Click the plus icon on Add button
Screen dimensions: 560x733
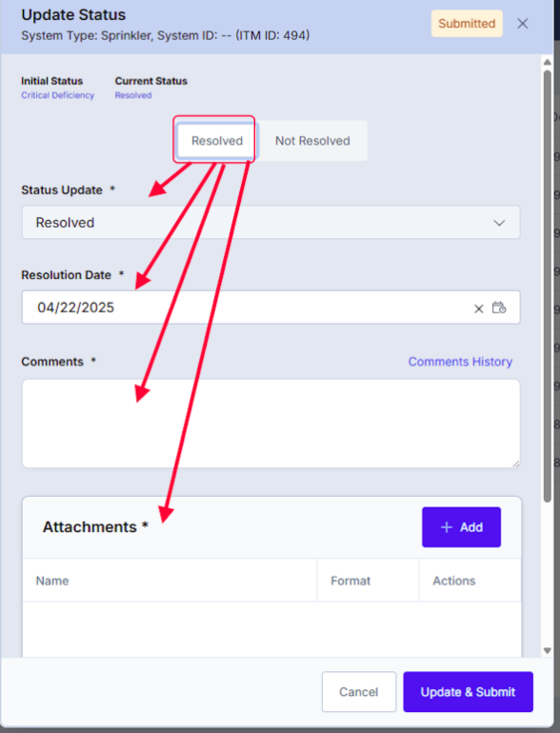coord(447,527)
